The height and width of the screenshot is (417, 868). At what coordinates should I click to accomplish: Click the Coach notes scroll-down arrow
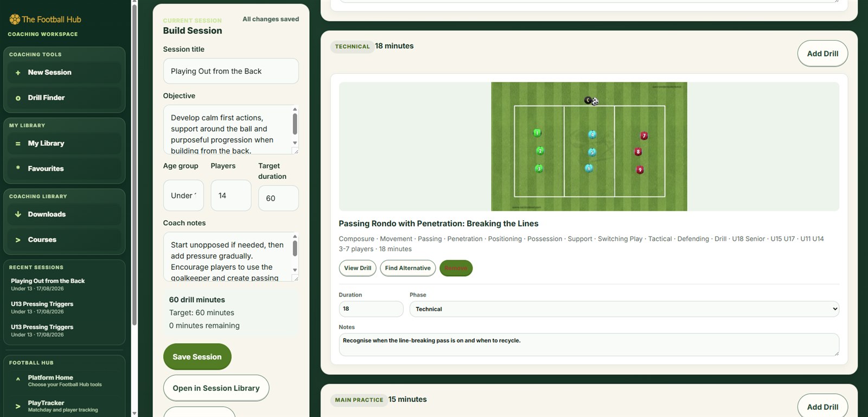click(x=295, y=270)
